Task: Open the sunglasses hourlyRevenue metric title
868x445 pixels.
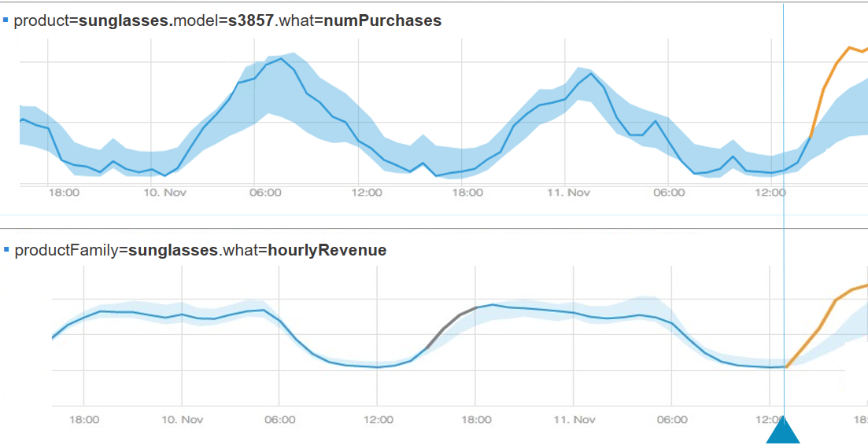Action: coord(201,251)
